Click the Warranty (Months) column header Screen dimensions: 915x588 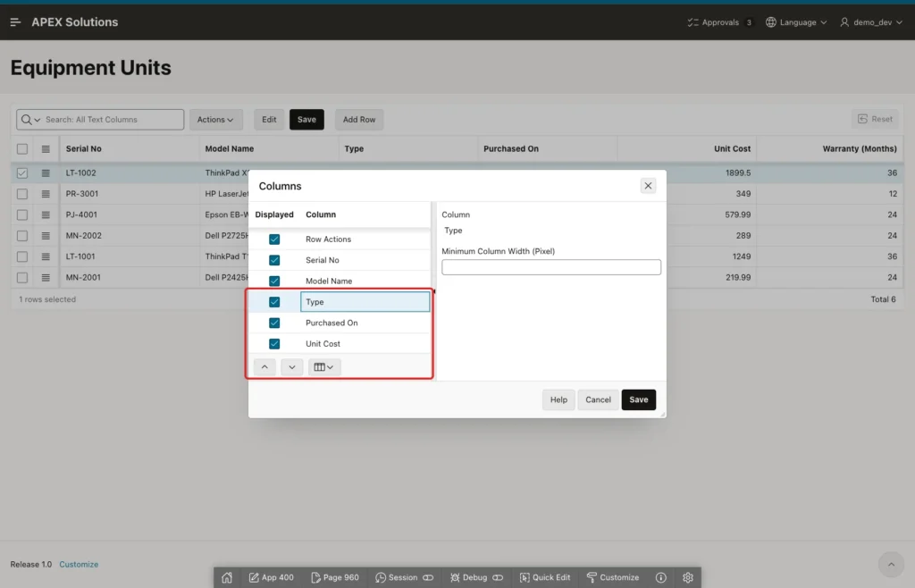(830, 148)
